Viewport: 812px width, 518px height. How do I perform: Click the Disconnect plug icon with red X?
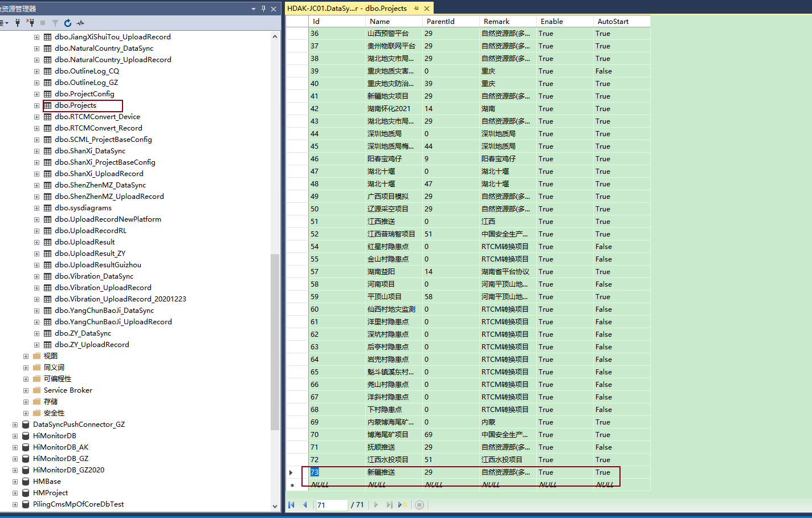point(30,23)
